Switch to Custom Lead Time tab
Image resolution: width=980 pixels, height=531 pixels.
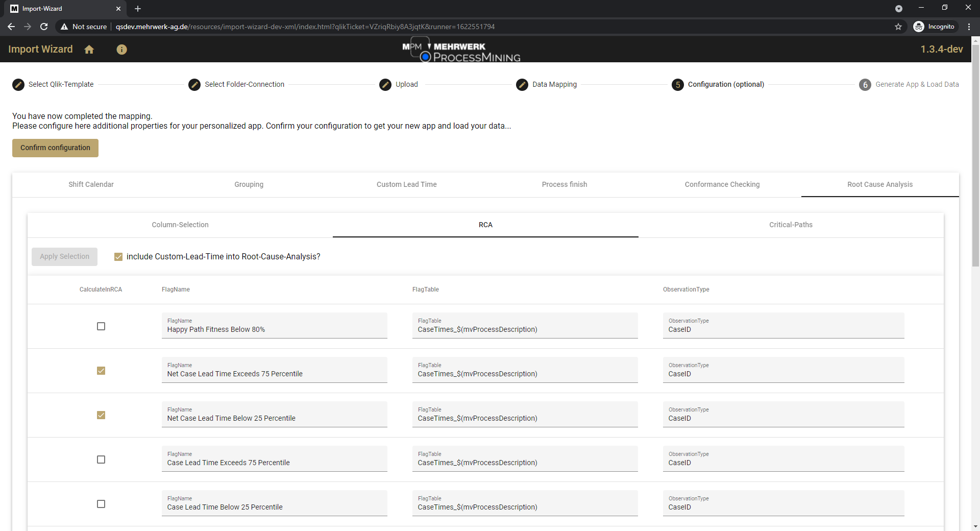point(407,184)
